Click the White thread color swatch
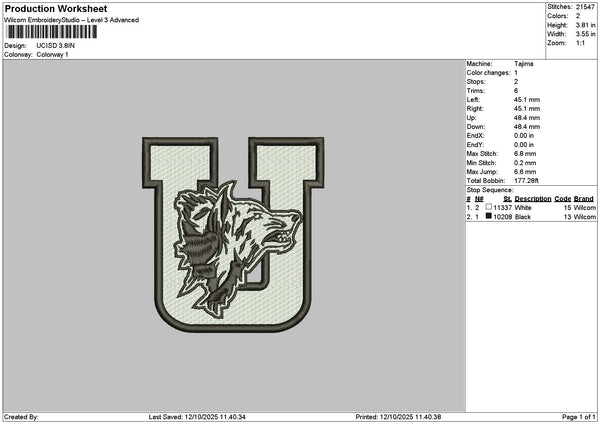The width and height of the screenshot is (600, 424). click(x=488, y=207)
